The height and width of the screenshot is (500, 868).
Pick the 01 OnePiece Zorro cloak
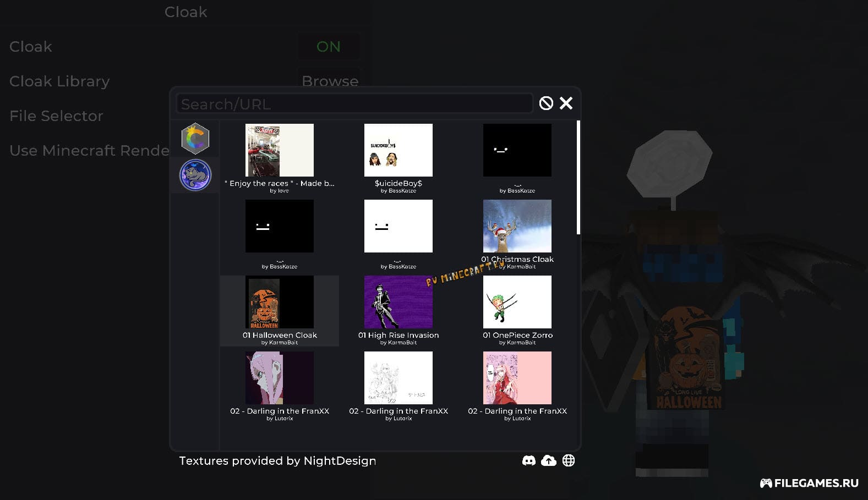point(517,302)
